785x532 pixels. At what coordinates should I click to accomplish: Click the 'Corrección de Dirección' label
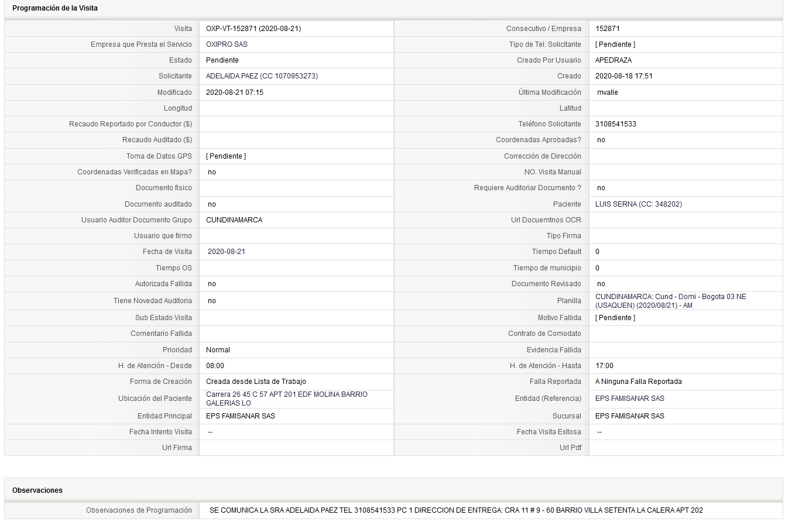coord(543,156)
